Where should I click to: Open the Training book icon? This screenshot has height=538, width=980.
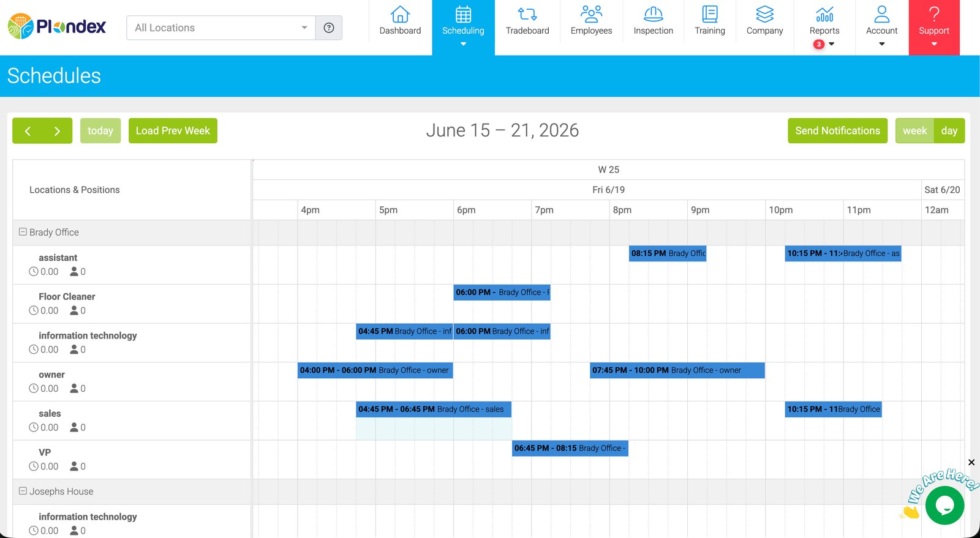click(x=710, y=14)
